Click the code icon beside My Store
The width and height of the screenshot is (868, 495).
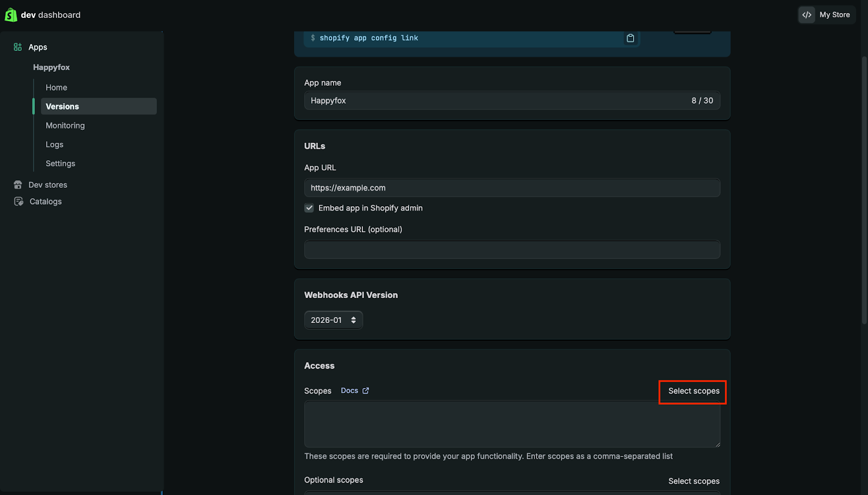(807, 15)
